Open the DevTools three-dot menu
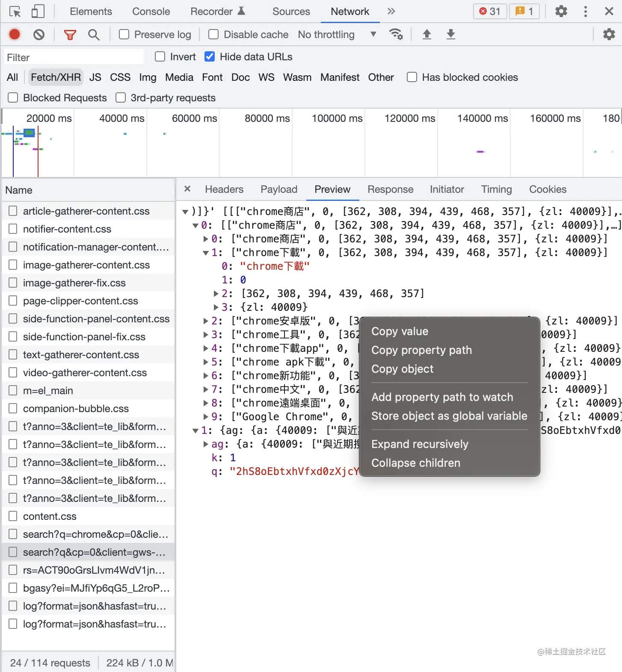622x672 pixels. [585, 11]
